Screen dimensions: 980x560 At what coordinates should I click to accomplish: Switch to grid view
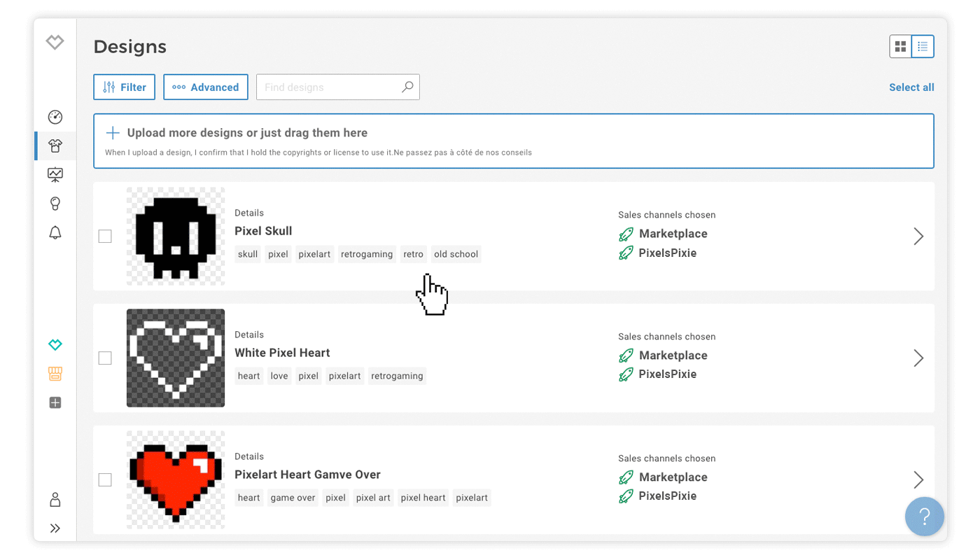pyautogui.click(x=901, y=46)
